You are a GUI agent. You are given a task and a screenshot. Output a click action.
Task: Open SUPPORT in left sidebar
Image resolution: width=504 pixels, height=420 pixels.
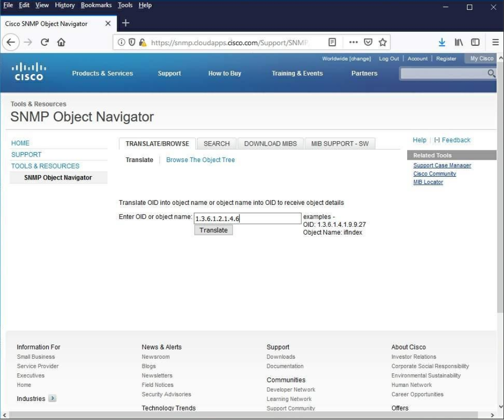click(x=26, y=155)
